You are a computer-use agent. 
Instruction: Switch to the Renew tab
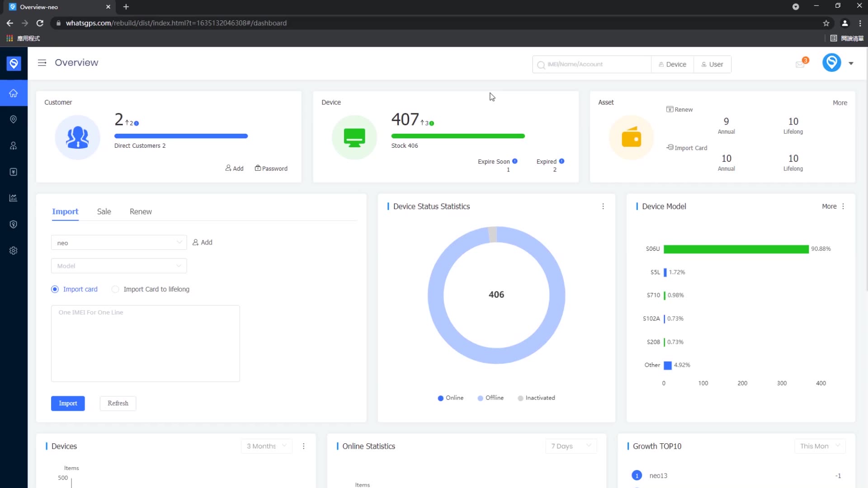pyautogui.click(x=140, y=211)
